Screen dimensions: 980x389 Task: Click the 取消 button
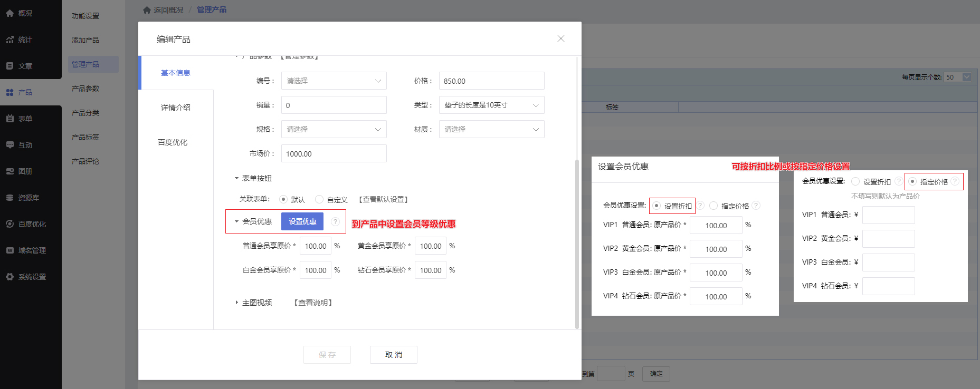pos(394,355)
